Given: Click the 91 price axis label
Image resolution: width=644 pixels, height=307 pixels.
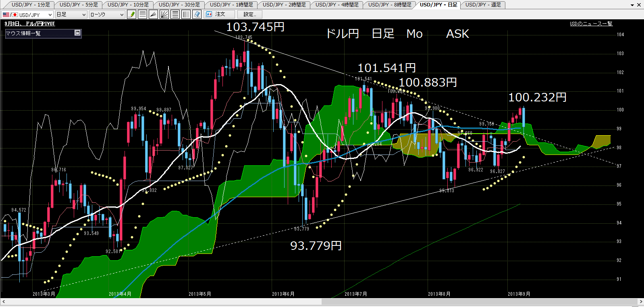Looking at the screenshot, I should 619,279.
